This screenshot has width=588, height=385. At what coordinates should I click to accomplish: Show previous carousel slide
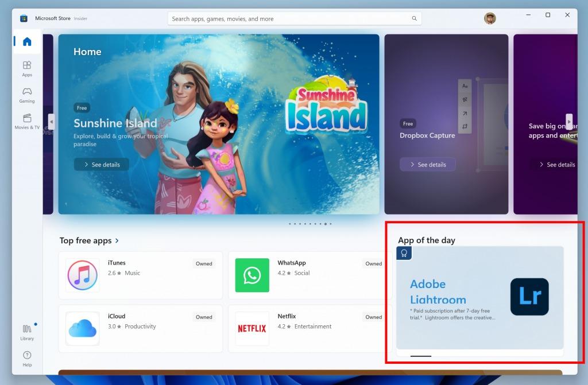(x=51, y=122)
